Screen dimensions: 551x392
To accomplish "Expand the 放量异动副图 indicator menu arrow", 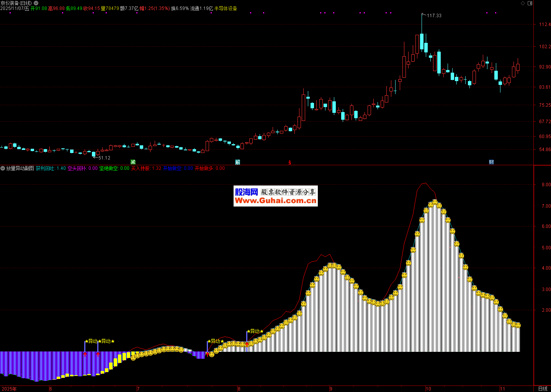I will coord(3,168).
